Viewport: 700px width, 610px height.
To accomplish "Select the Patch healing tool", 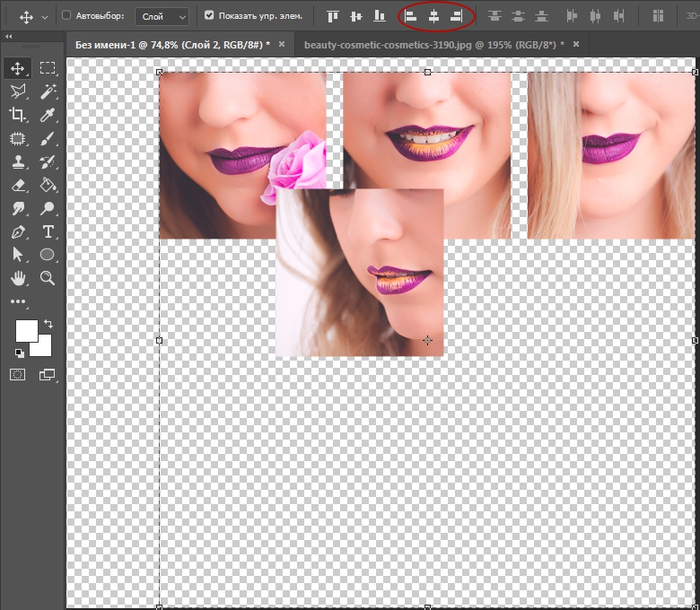I will tap(17, 138).
